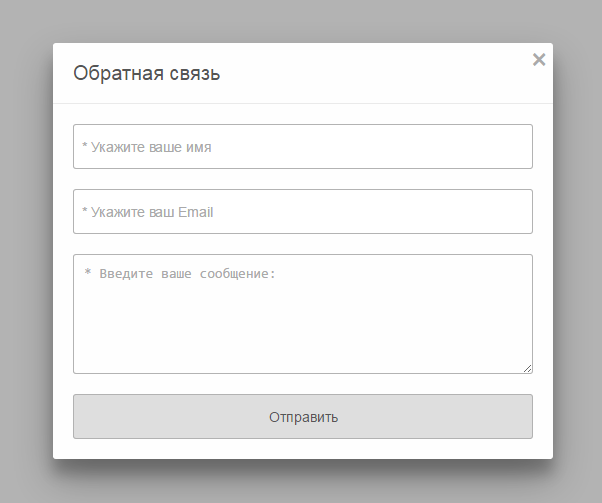Screen dimensions: 602x503
Task: Submit the feedback form
Action: (x=302, y=417)
